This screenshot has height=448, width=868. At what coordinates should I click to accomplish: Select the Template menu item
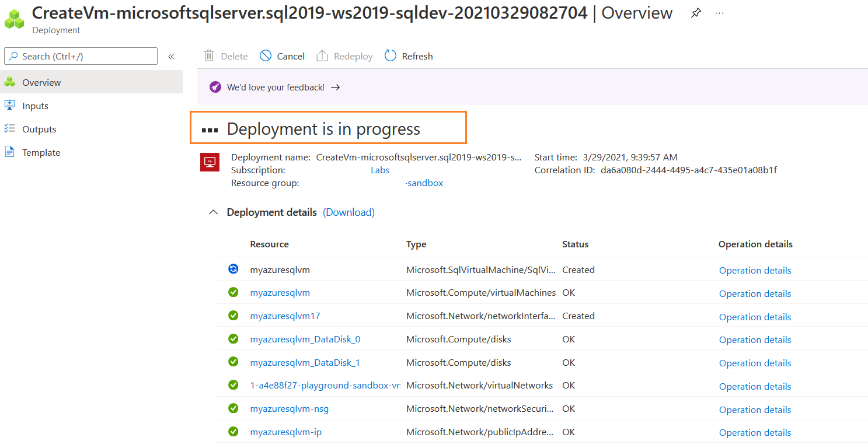41,153
